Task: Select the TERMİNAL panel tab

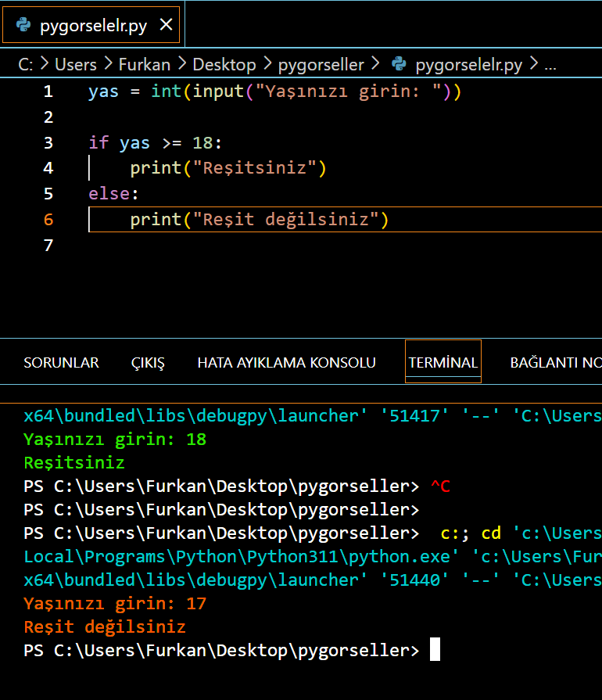Action: [443, 363]
